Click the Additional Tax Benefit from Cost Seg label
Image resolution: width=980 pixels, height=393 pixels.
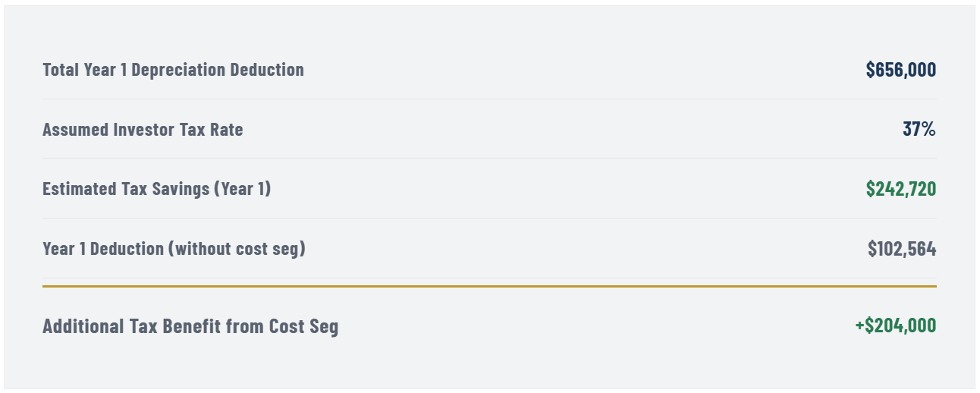190,327
